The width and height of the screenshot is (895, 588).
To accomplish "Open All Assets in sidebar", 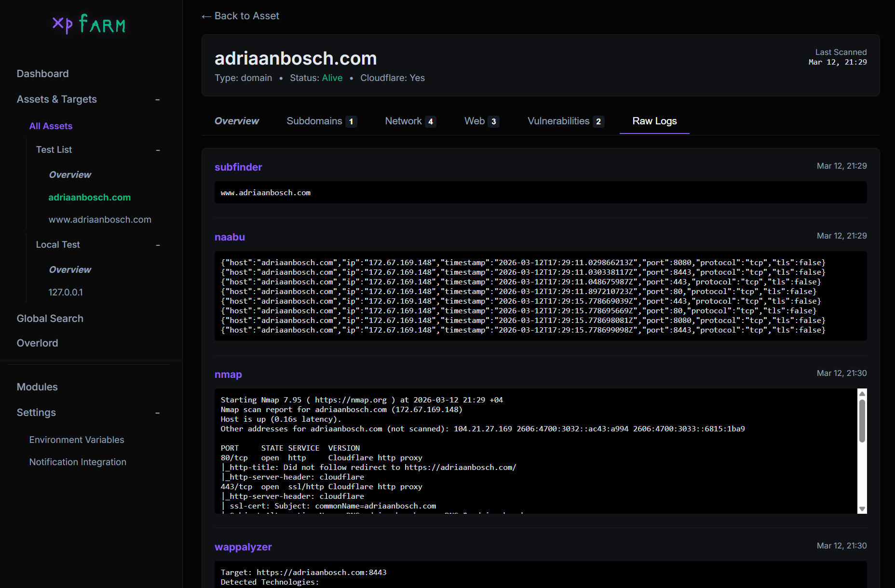I will point(51,126).
